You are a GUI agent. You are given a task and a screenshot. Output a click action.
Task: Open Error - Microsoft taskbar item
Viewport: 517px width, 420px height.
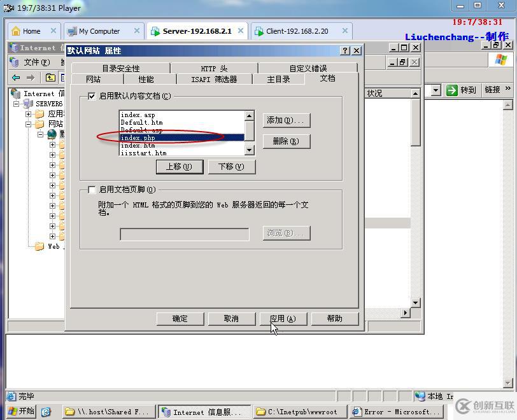396,412
